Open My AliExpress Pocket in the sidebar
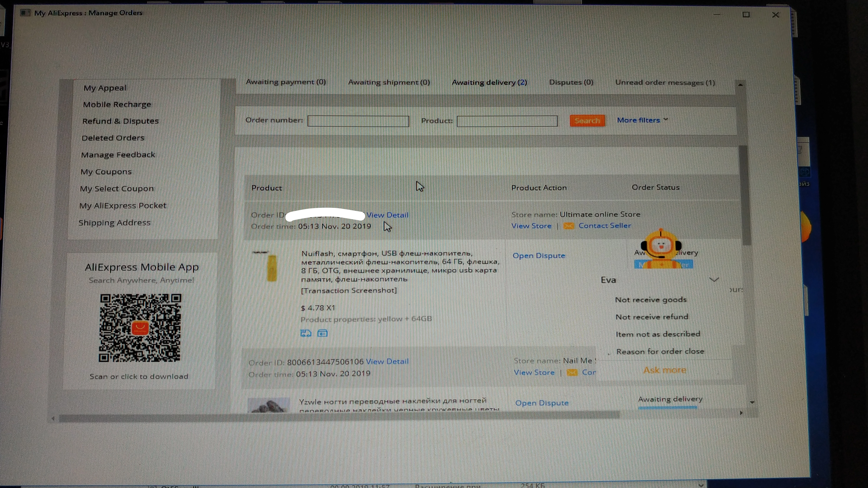Screen dimensions: 868x488 [123, 205]
